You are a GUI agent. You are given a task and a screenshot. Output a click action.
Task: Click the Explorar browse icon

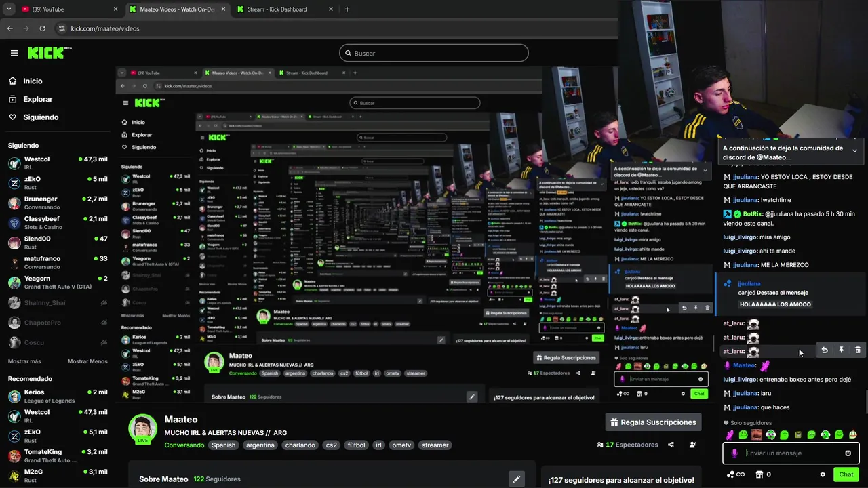(x=13, y=99)
